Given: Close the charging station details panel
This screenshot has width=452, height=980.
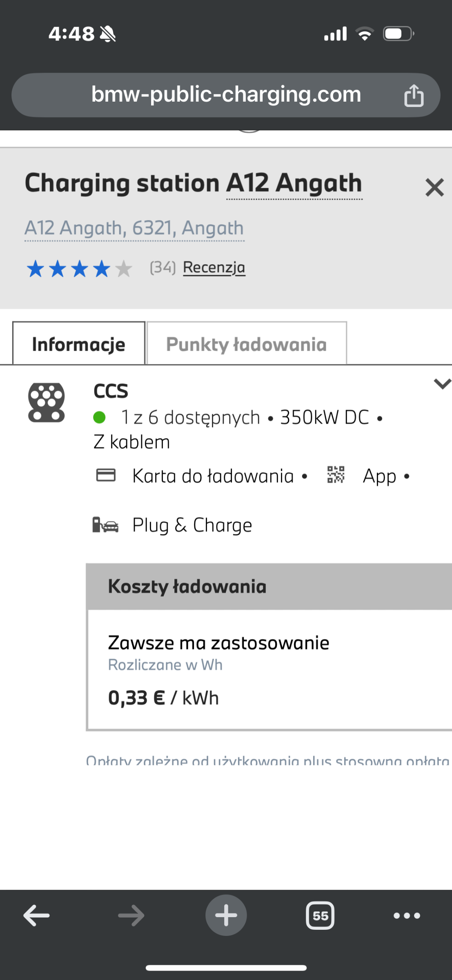Looking at the screenshot, I should 434,188.
